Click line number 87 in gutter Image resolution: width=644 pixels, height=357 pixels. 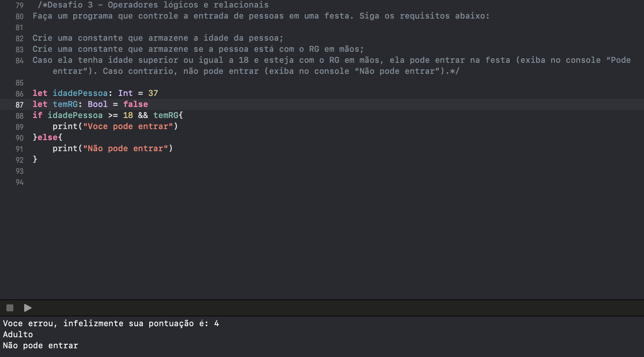19,105
